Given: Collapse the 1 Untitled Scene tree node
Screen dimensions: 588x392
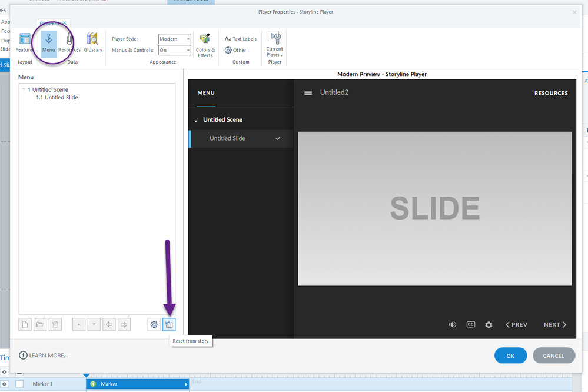Looking at the screenshot, I should 24,90.
